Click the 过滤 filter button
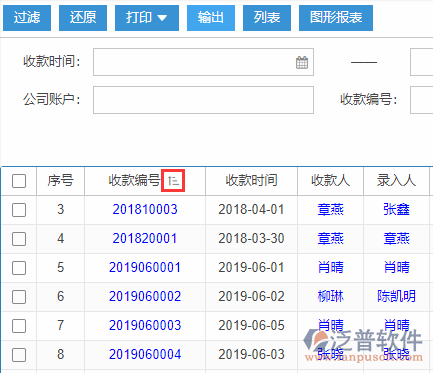Screen dimensions: 433x373 click(27, 18)
